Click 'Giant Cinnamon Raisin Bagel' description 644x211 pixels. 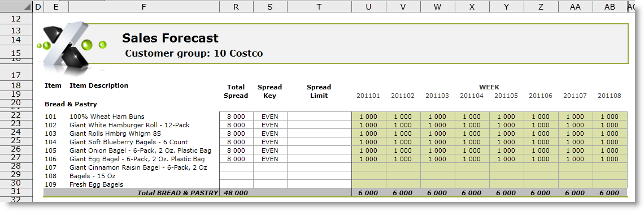coord(138,167)
